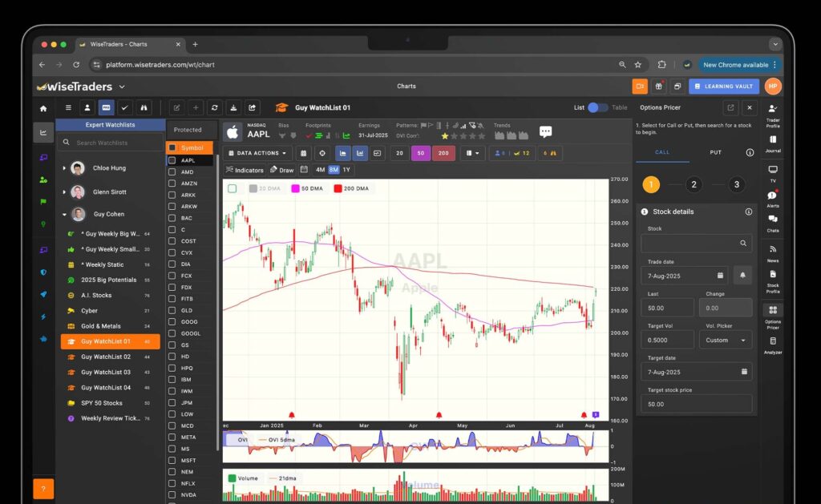This screenshot has width=821, height=504.
Task: Check the META symbol checkbox
Action: [x=172, y=437]
